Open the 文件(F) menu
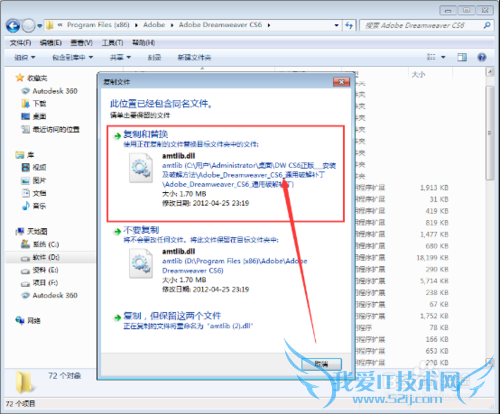 [x=20, y=43]
